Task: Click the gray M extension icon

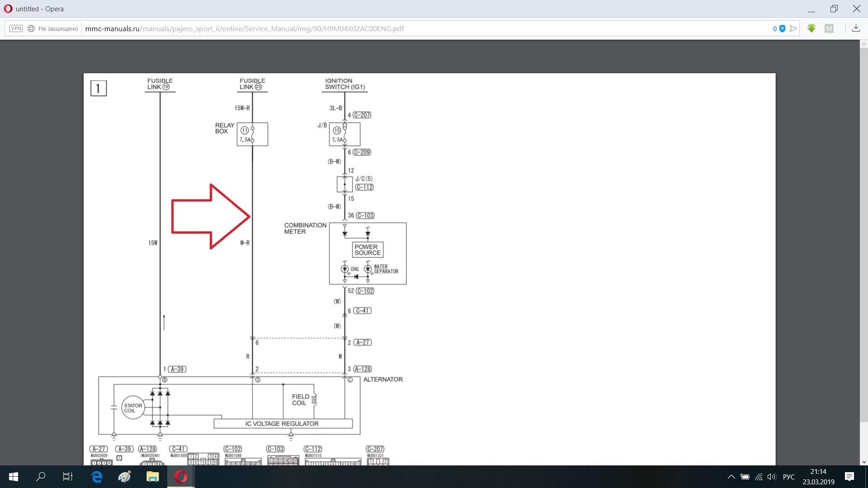Action: point(829,28)
